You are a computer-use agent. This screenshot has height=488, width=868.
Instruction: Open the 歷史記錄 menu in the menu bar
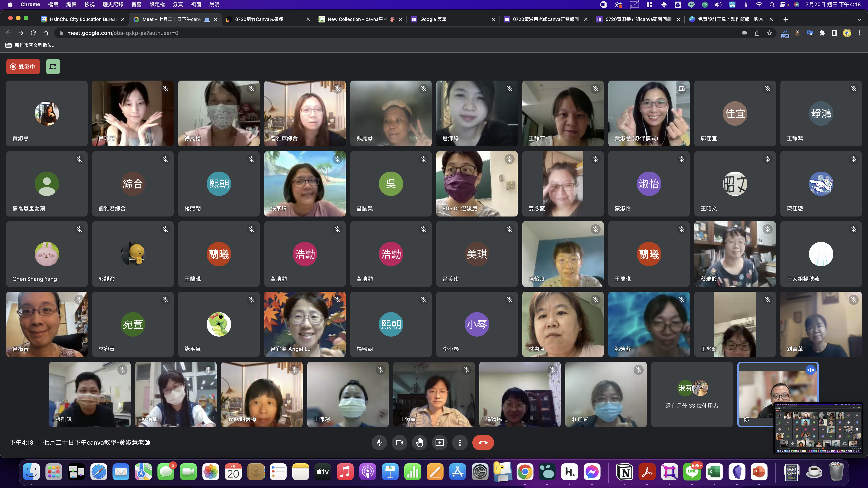113,4
